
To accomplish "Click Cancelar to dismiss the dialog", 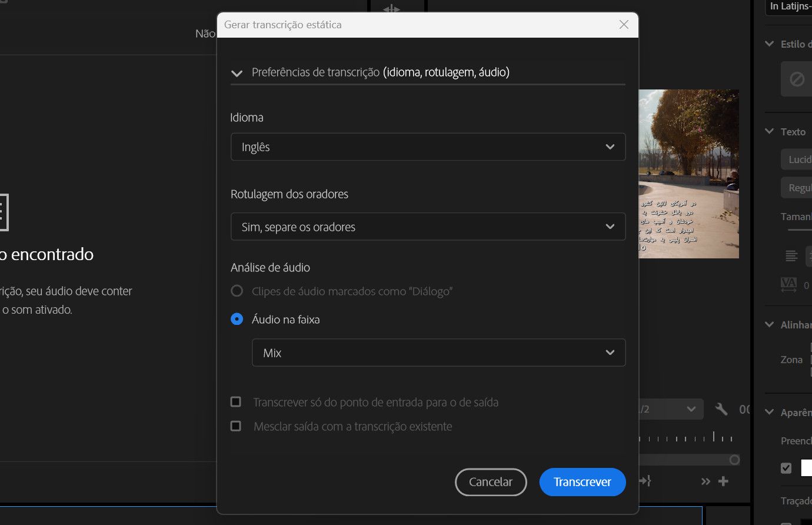I will click(490, 482).
